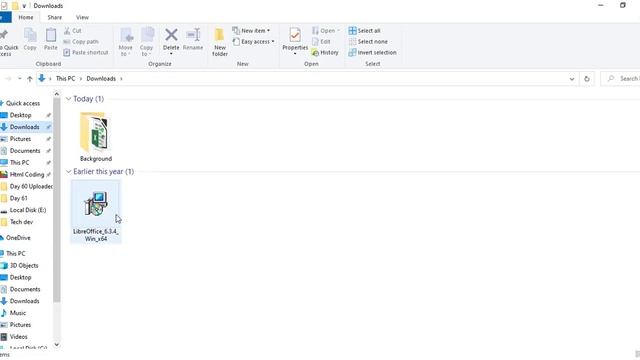Open quick access toolbar customize dropdown

point(24,6)
